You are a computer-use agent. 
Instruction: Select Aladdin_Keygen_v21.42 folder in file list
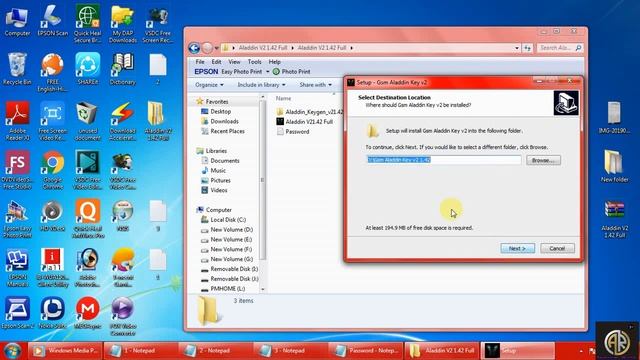click(310, 112)
